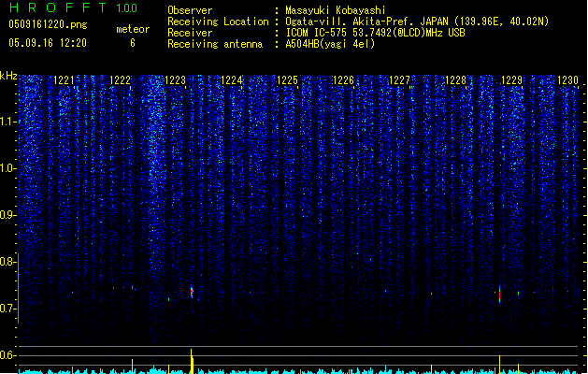Click the Receiving antenna label
The height and width of the screenshot is (374, 588).
tap(215, 44)
